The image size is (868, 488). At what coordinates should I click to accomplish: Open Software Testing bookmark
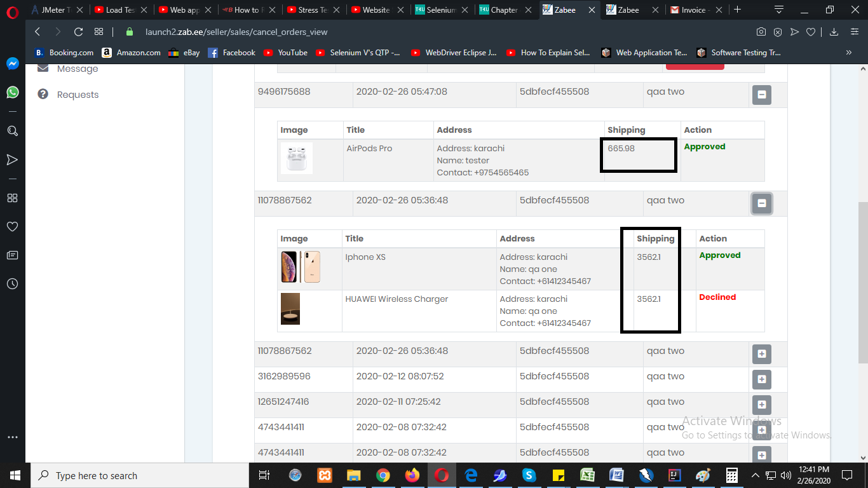(x=739, y=53)
